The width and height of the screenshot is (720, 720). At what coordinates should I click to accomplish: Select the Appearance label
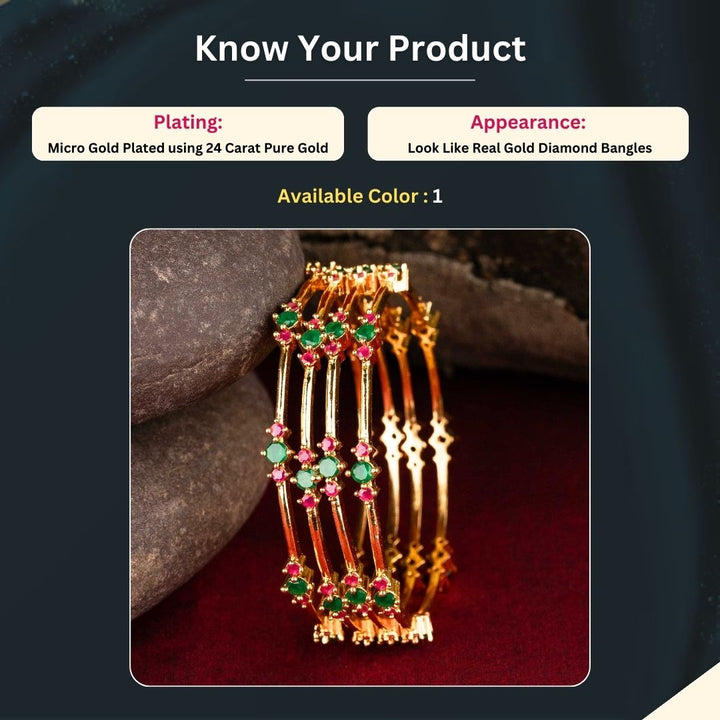tap(528, 122)
